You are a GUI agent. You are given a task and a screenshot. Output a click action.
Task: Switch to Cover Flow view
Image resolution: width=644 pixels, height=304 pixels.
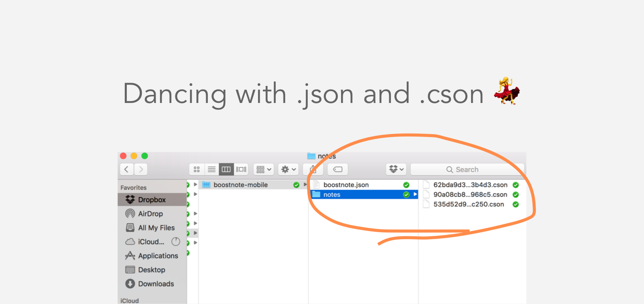pyautogui.click(x=241, y=169)
